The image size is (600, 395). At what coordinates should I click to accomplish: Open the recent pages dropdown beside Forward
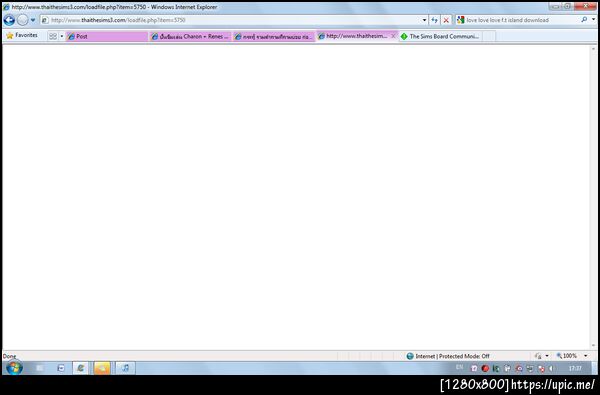pos(33,20)
